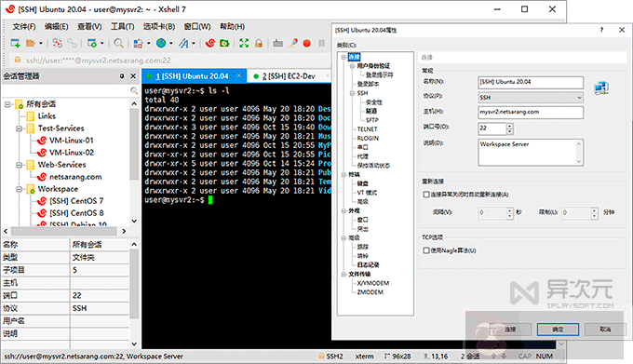This screenshot has height=364, width=633.
Task: Increase port number with up spinner
Action: click(510, 127)
